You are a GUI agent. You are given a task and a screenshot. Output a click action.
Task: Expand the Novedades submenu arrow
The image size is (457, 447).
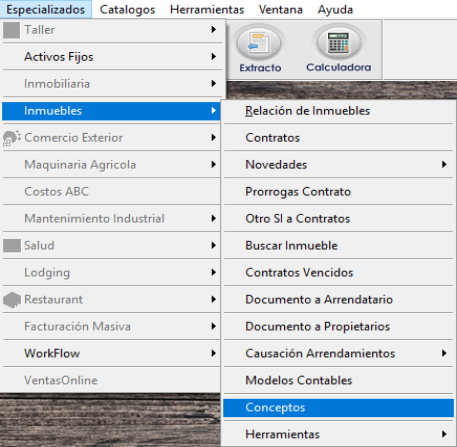(x=444, y=164)
